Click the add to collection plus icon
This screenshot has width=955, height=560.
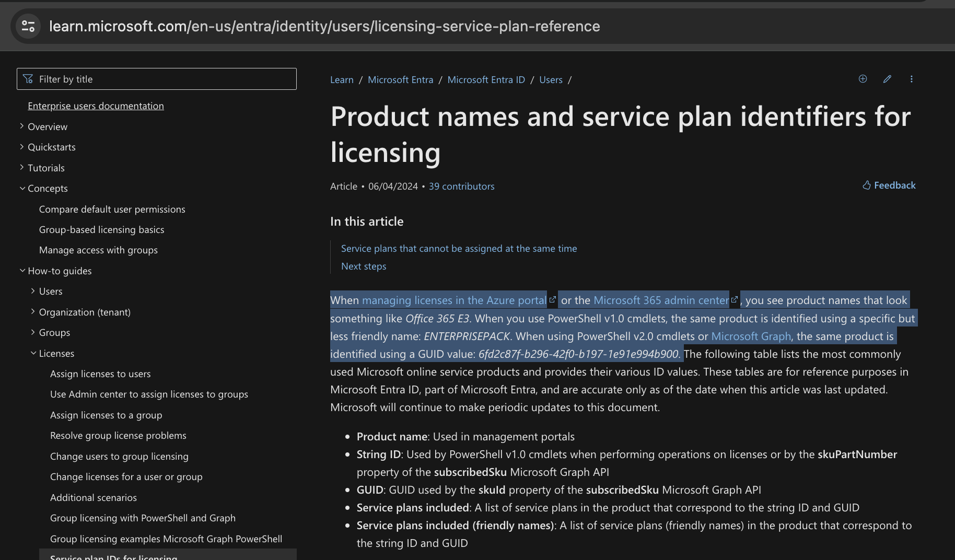pos(863,79)
